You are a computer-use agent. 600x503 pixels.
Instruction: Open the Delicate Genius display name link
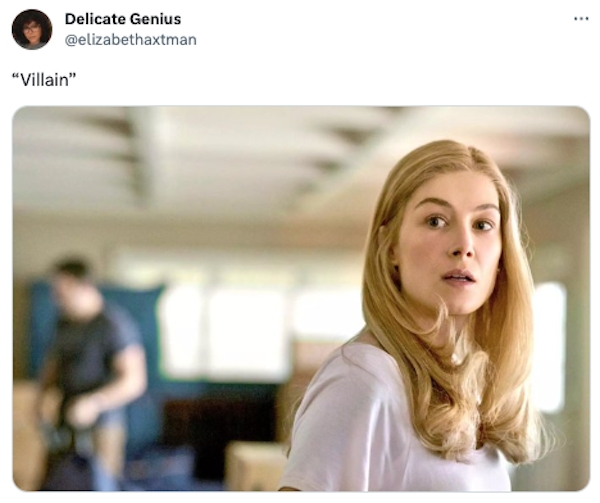coord(123,19)
